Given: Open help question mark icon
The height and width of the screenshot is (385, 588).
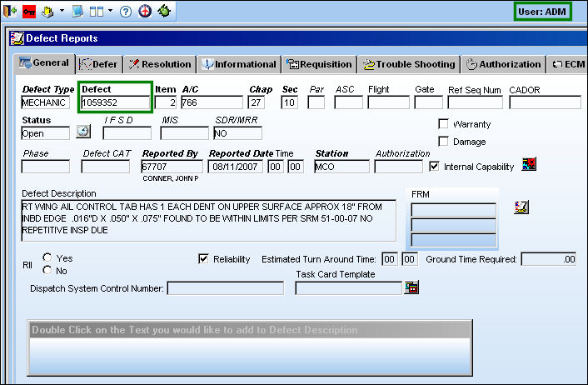Looking at the screenshot, I should point(126,12).
